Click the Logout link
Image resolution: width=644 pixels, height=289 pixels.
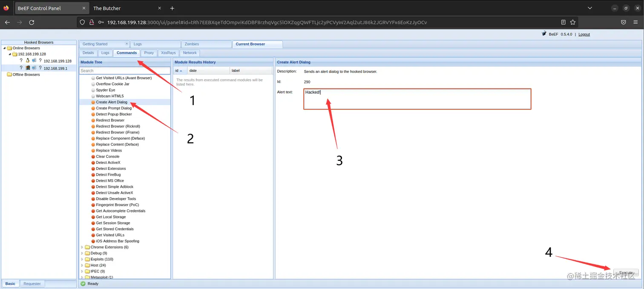coord(584,34)
